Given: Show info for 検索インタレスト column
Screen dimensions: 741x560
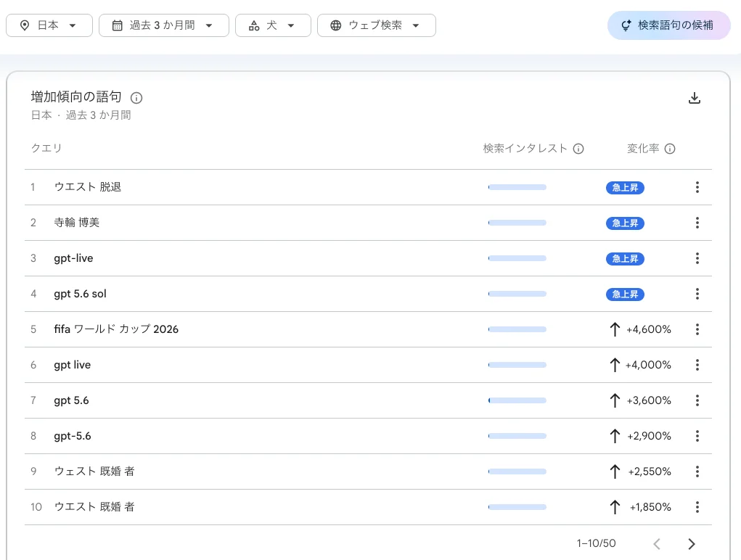Looking at the screenshot, I should click(x=578, y=149).
